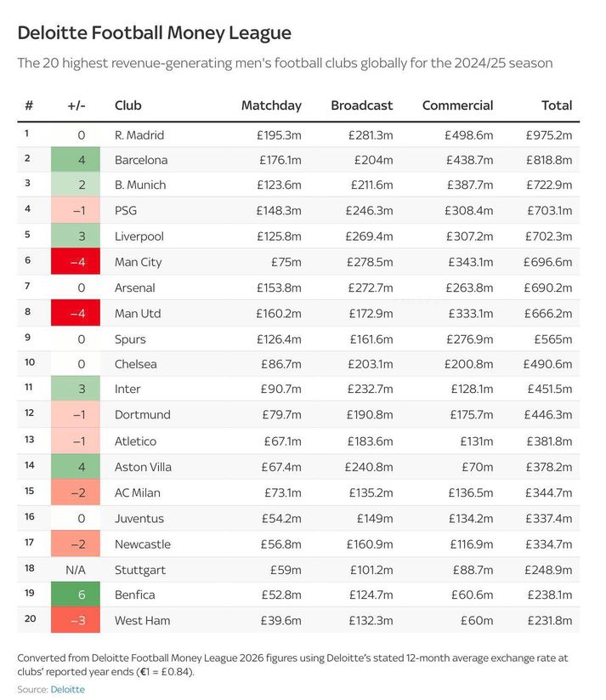The image size is (606, 700).
Task: Click the Deloitte source link
Action: pyautogui.click(x=68, y=689)
